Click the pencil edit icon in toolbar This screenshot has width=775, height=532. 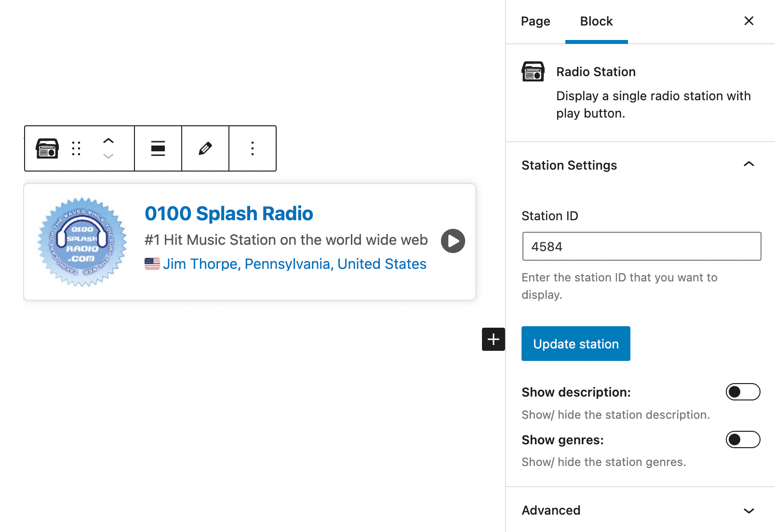(205, 148)
